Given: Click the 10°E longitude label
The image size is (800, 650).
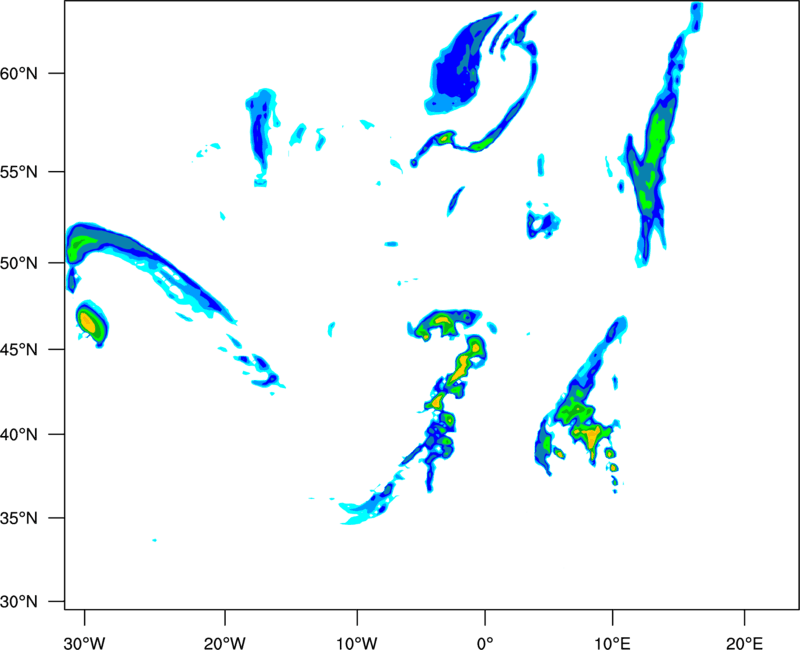Looking at the screenshot, I should (x=612, y=643).
